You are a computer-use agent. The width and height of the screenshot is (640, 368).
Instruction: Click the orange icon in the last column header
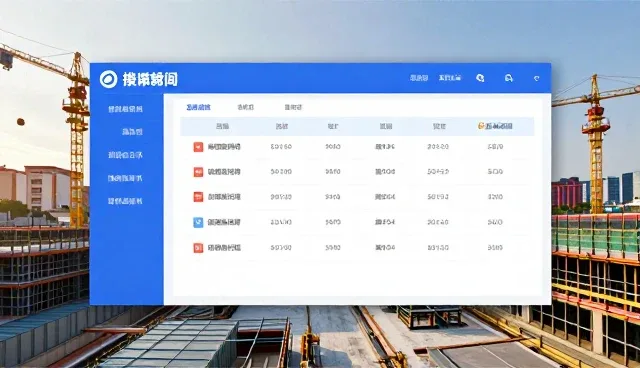(481, 126)
